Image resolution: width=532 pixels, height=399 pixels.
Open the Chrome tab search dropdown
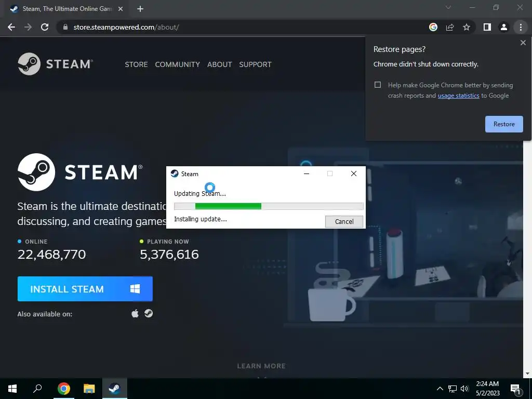(448, 7)
